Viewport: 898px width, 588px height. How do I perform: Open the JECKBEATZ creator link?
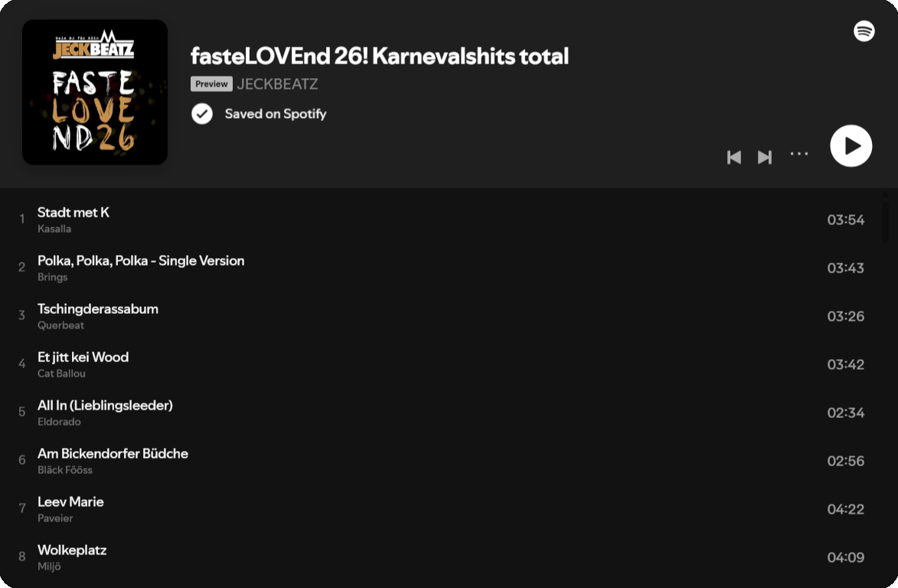[277, 84]
